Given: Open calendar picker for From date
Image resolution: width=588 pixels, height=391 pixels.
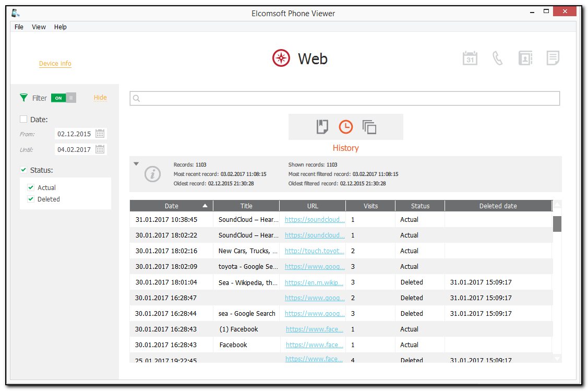Looking at the screenshot, I should coord(100,134).
